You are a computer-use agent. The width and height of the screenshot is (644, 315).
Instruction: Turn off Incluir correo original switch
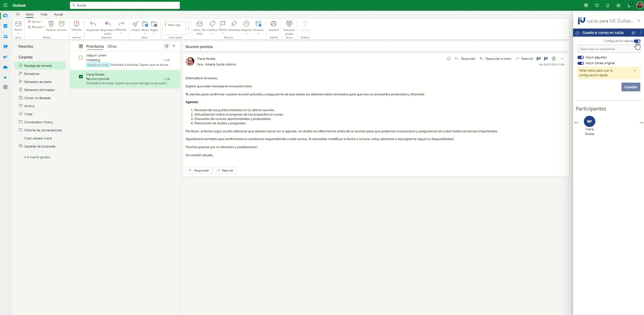click(580, 63)
